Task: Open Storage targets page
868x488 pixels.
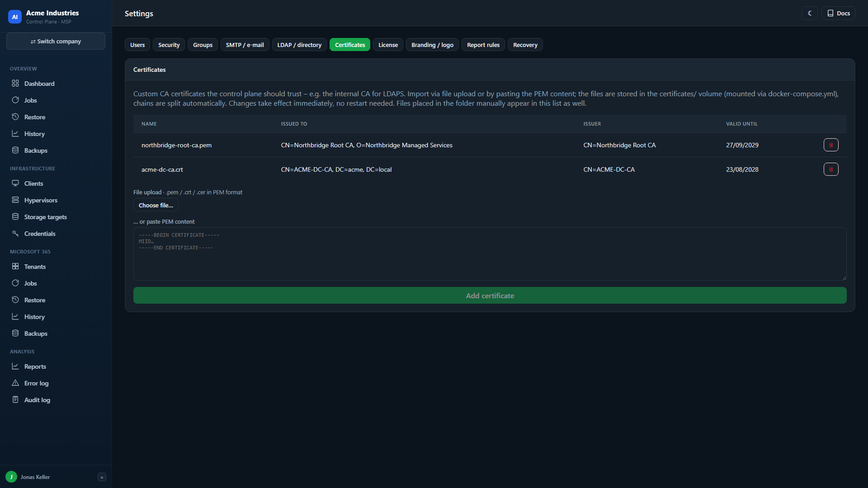Action: pyautogui.click(x=56, y=217)
